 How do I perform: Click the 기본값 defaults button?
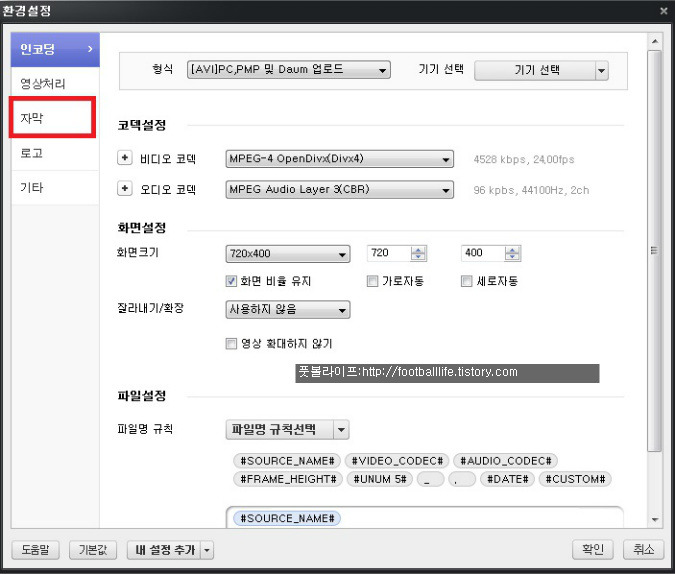pos(93,549)
